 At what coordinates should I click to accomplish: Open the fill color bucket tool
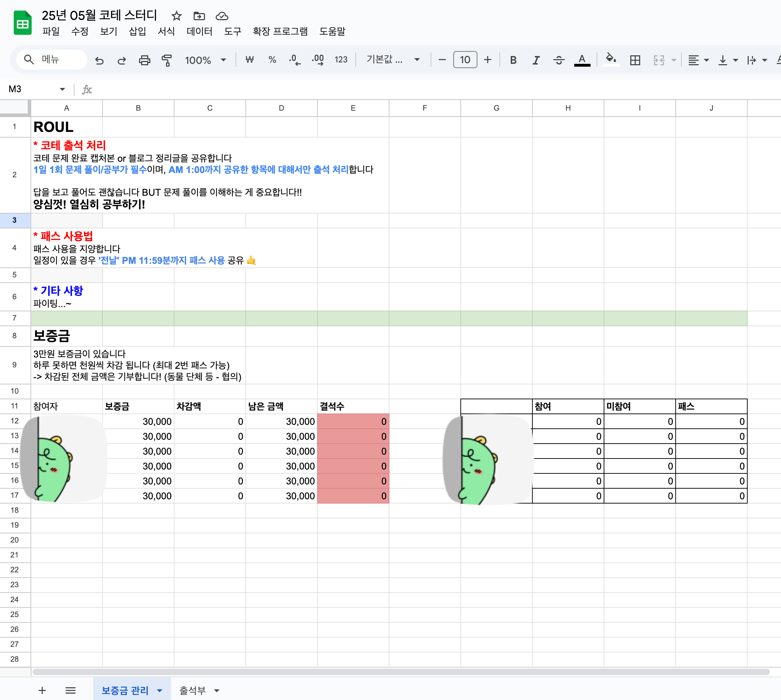[610, 59]
